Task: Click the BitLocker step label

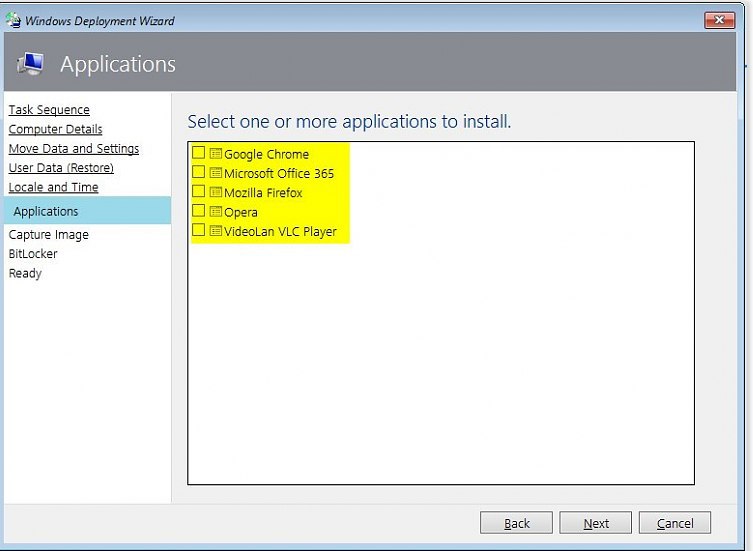Action: 33,254
